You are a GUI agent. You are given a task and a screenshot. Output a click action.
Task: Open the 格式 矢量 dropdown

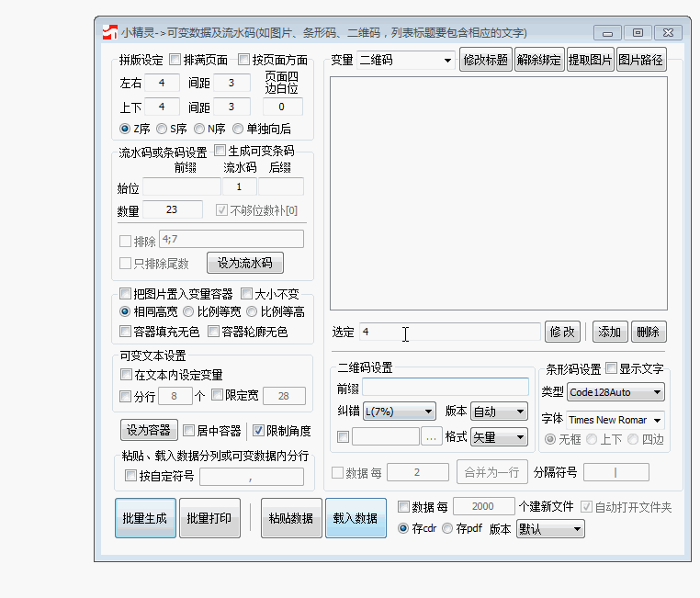click(x=499, y=437)
